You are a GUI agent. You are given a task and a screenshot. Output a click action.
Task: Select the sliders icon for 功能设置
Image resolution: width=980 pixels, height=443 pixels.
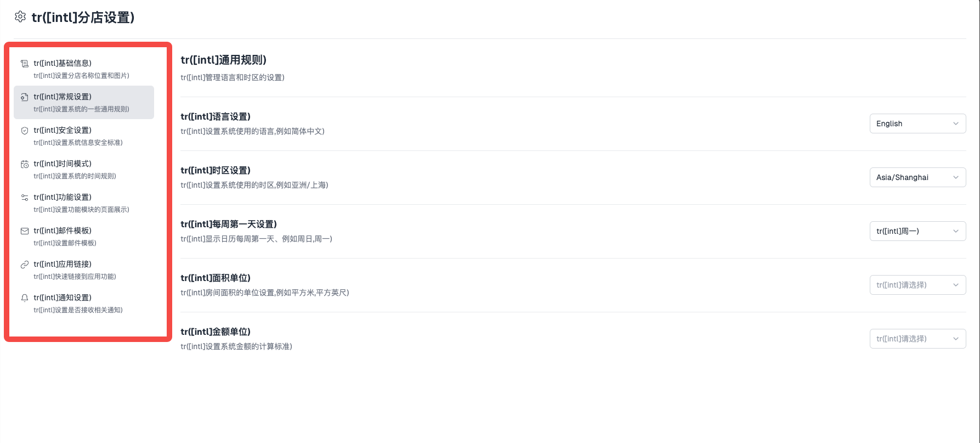24,198
